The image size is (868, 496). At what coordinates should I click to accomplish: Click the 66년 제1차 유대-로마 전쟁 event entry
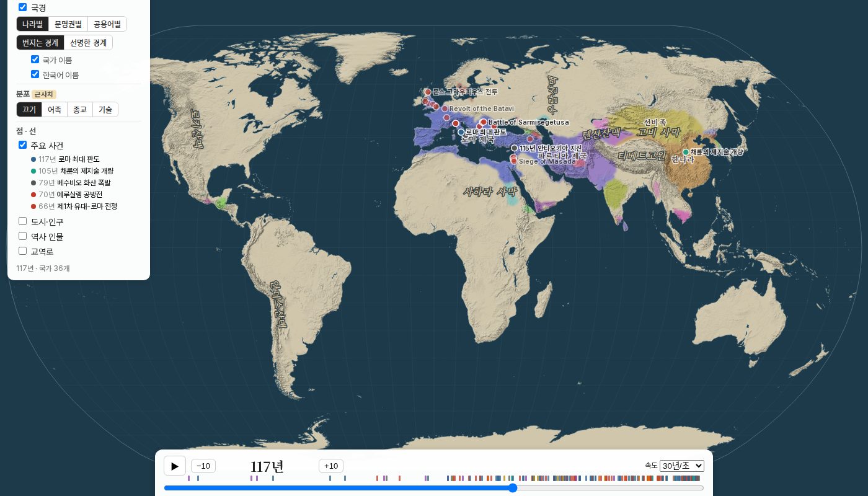click(74, 206)
